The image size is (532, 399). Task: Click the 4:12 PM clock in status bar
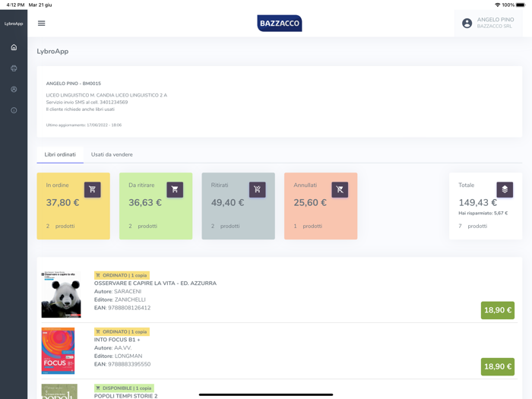(x=16, y=5)
